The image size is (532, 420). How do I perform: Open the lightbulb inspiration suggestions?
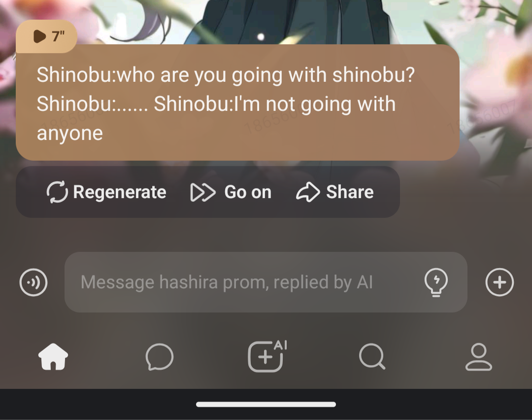436,282
